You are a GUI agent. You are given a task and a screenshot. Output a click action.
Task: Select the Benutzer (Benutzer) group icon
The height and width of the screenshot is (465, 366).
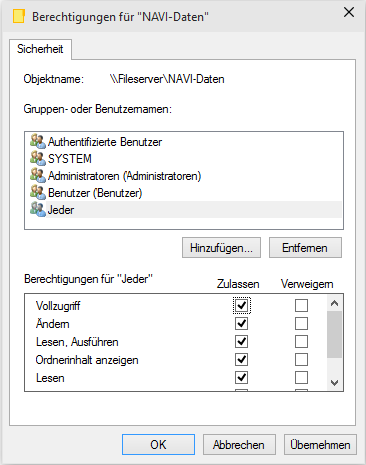click(38, 192)
